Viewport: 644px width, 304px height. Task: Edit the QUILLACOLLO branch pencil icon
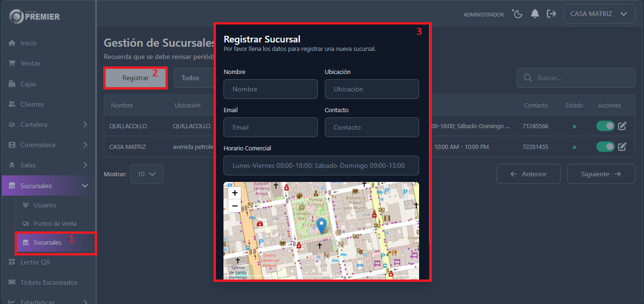[x=622, y=126]
